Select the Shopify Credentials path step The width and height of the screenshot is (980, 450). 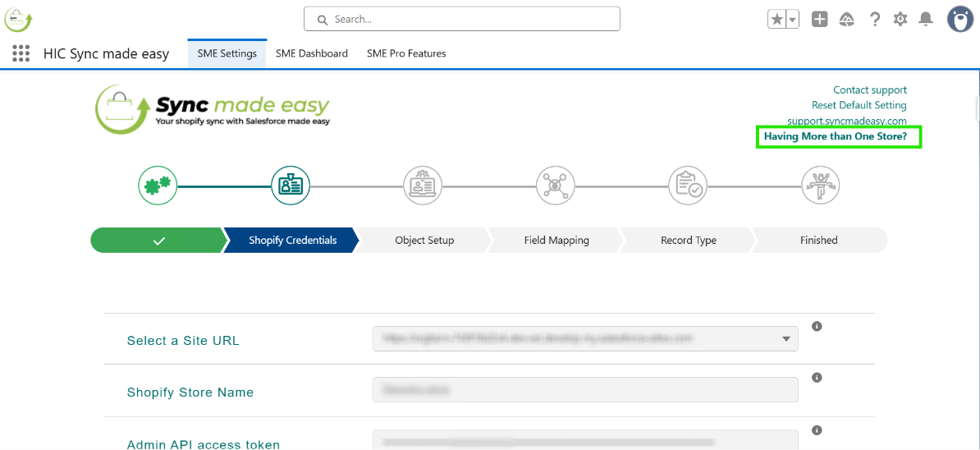coord(292,241)
